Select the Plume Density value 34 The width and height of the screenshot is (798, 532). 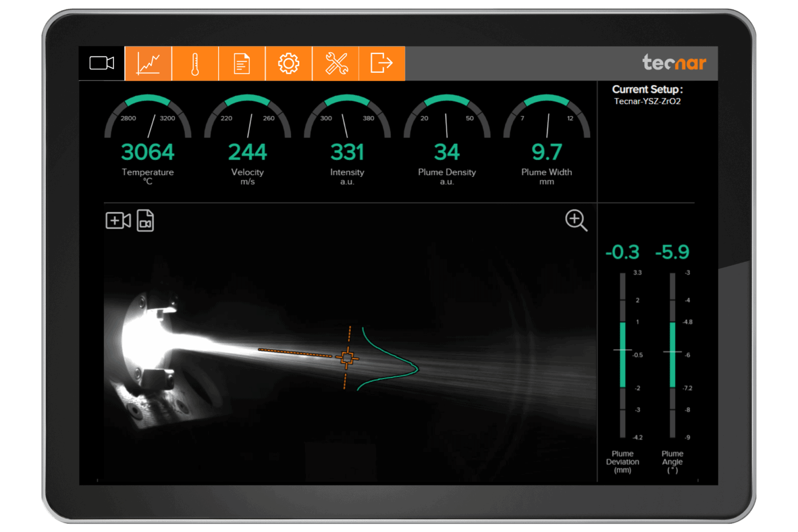(x=447, y=151)
